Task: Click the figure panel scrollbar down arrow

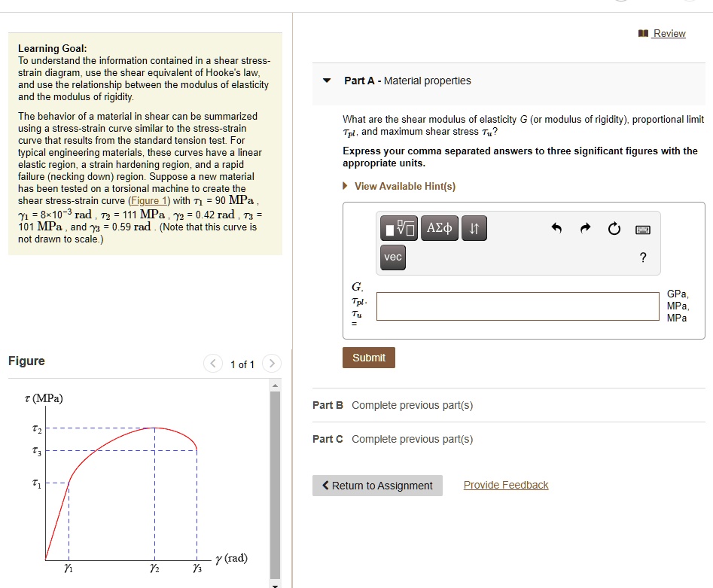Action: click(x=275, y=582)
